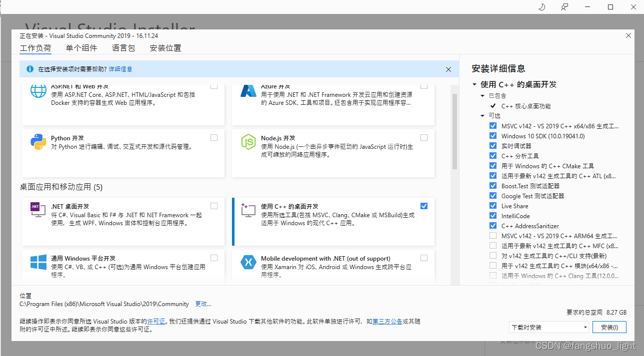This screenshot has width=644, height=356.
Task: Check MSVC v142 ARM64 build tools option
Action: coord(493,236)
